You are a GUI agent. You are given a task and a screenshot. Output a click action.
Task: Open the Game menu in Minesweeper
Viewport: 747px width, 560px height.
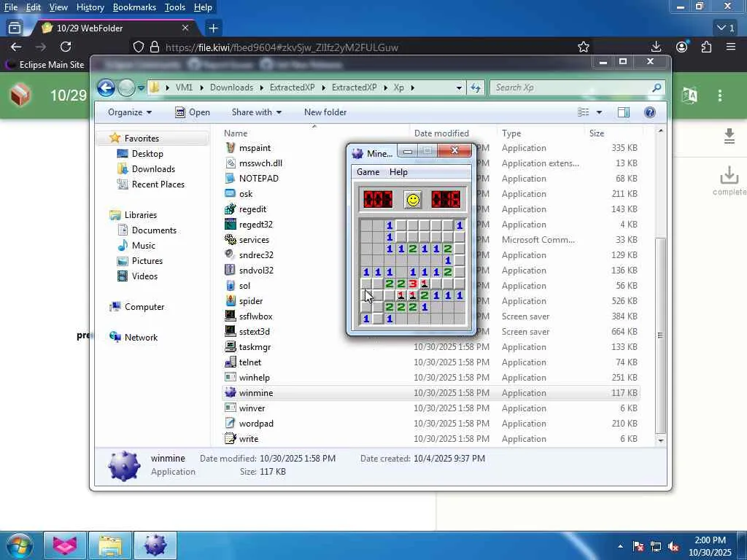pyautogui.click(x=368, y=172)
